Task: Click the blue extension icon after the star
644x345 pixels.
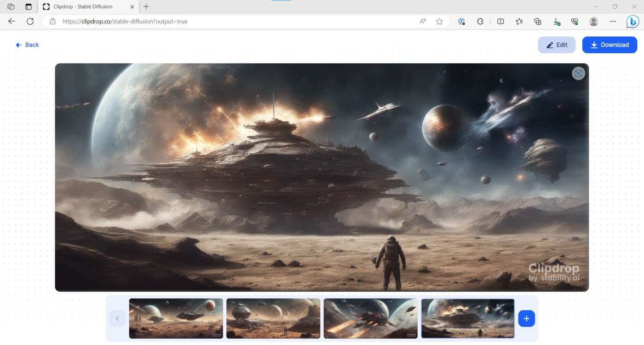Action: click(462, 21)
